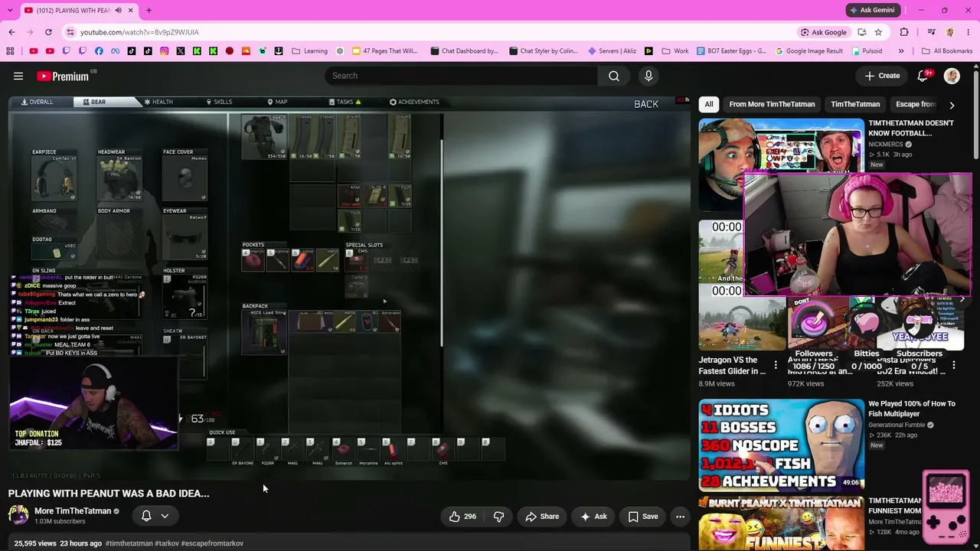Open the Meta bookmark icon
Image resolution: width=980 pixels, height=551 pixels.
tap(116, 51)
